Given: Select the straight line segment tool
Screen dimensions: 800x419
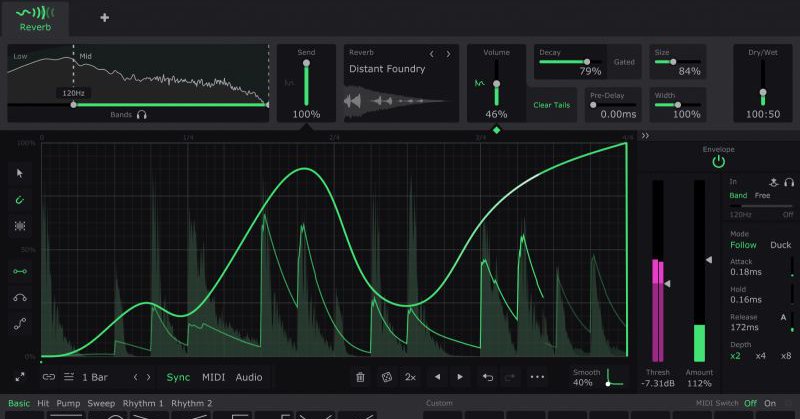Looking at the screenshot, I should 20,271.
